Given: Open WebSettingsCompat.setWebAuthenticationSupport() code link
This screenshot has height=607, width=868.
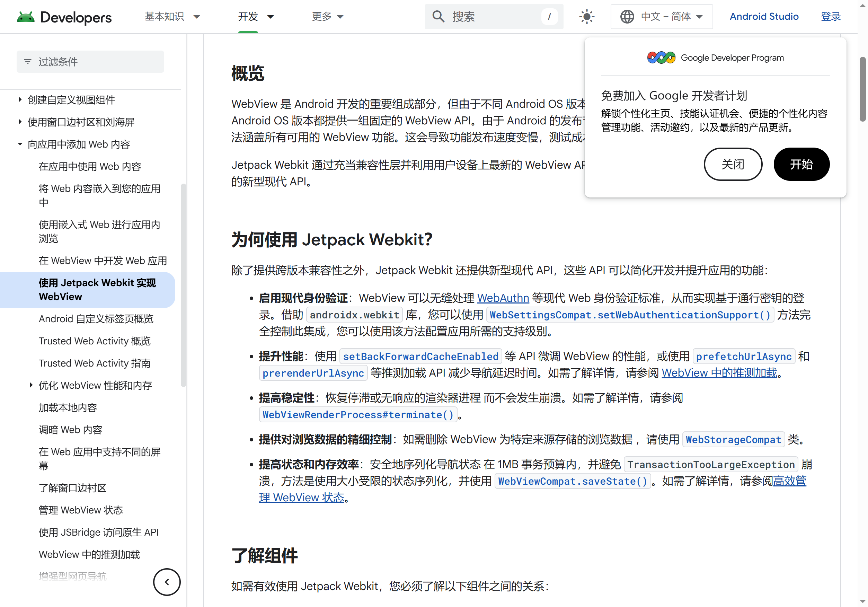Looking at the screenshot, I should click(630, 315).
